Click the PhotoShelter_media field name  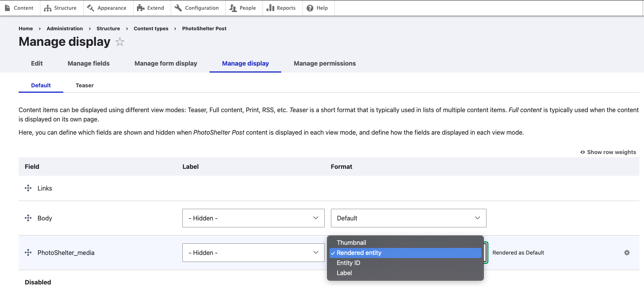[66, 253]
